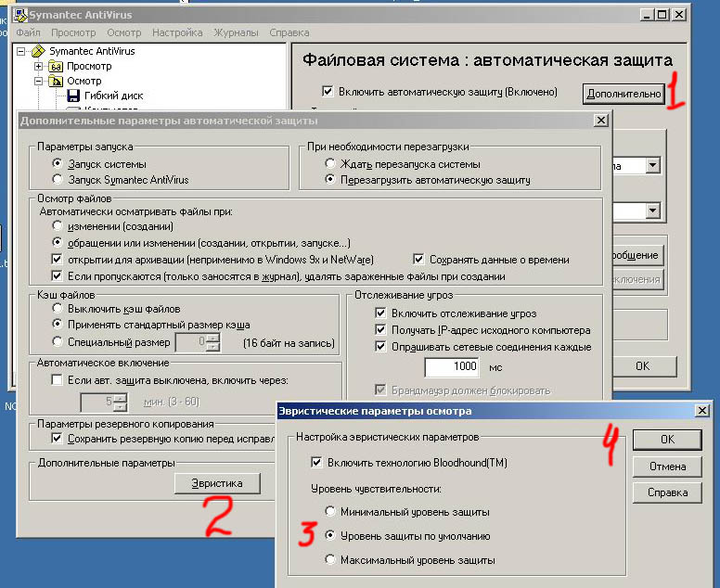This screenshot has height=588, width=720.
Task: Open the Файл menu
Action: [29, 32]
